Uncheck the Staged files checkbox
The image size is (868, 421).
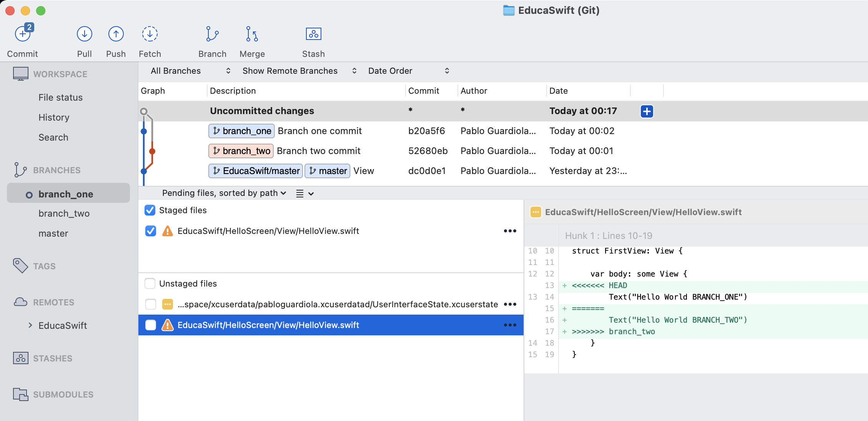pyautogui.click(x=150, y=210)
